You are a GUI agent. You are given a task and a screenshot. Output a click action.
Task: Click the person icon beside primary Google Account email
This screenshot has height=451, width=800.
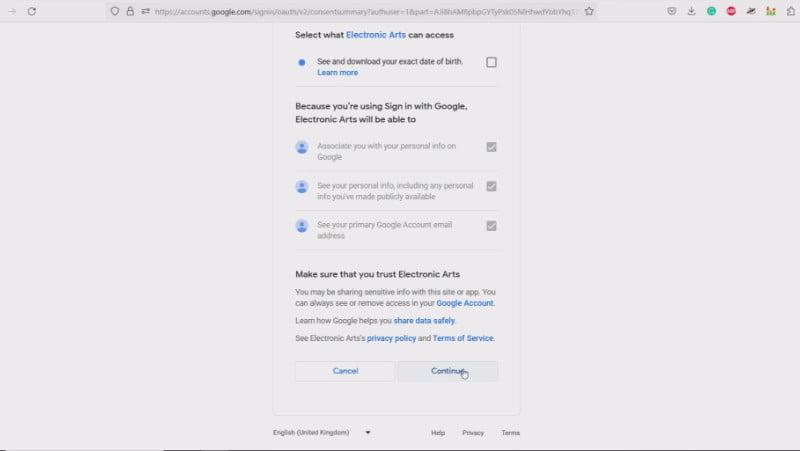tap(302, 226)
